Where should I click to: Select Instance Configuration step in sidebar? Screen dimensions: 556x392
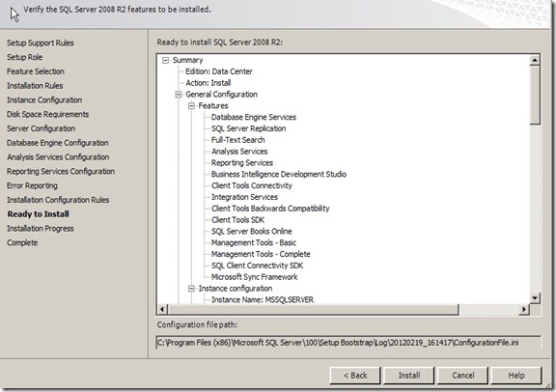44,100
